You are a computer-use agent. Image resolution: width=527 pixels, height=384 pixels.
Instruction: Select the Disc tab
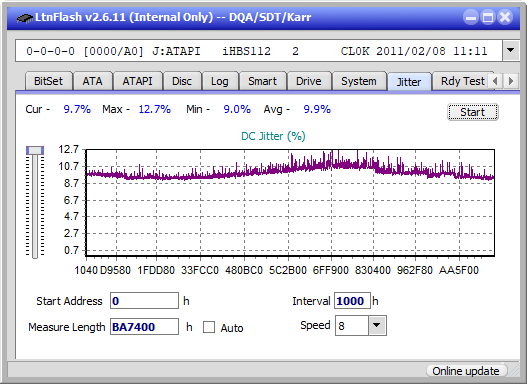coord(182,81)
